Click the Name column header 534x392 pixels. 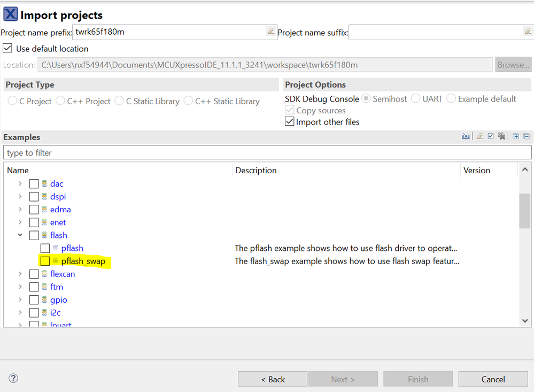pyautogui.click(x=18, y=170)
